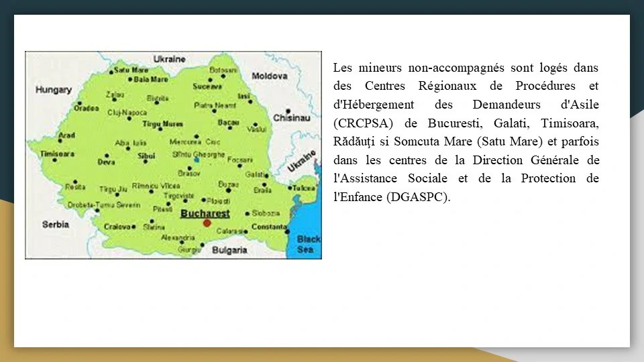Click the Craiova city label
The image size is (644, 362).
click(117, 227)
